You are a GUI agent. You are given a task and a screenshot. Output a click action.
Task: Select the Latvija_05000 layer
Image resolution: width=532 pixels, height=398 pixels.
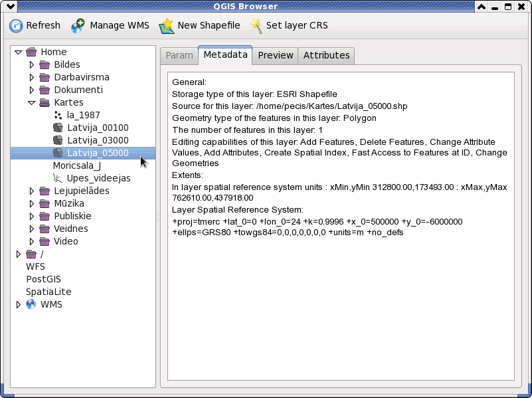pos(98,153)
